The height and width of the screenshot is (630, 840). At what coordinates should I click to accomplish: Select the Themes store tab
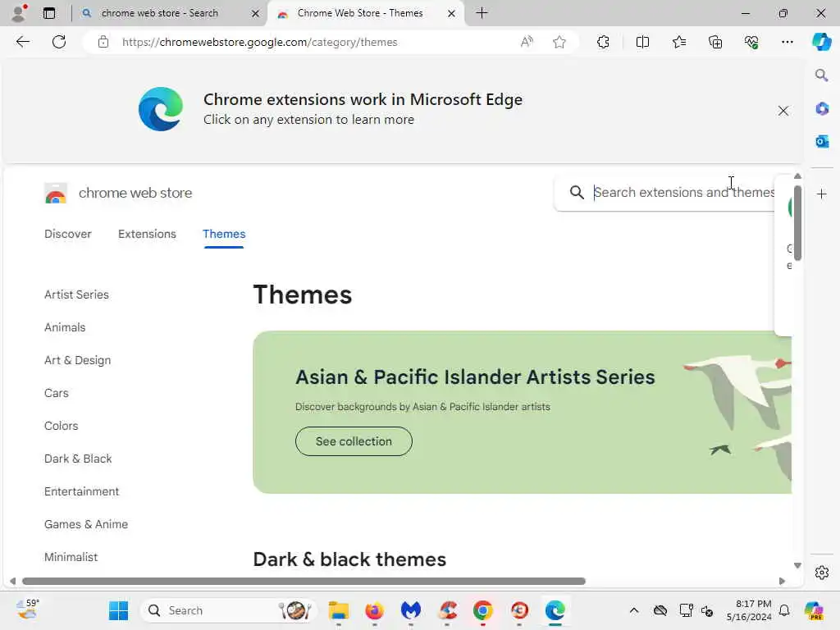(x=224, y=234)
